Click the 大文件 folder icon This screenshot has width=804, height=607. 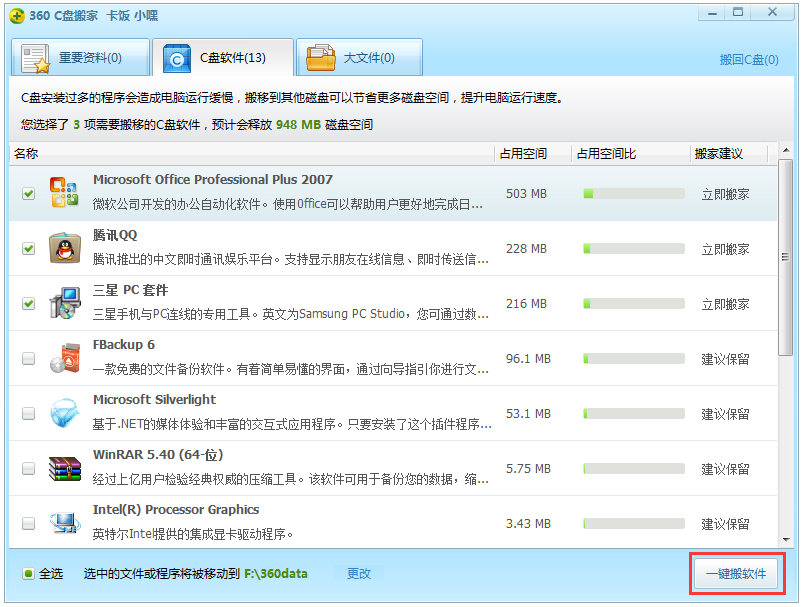(320, 58)
